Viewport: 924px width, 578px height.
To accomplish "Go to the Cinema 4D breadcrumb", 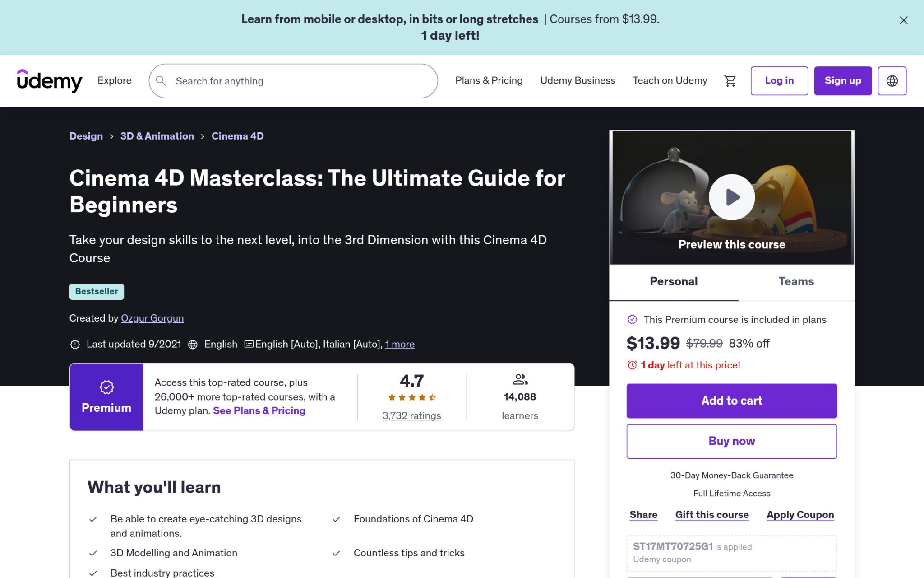I will click(x=238, y=136).
